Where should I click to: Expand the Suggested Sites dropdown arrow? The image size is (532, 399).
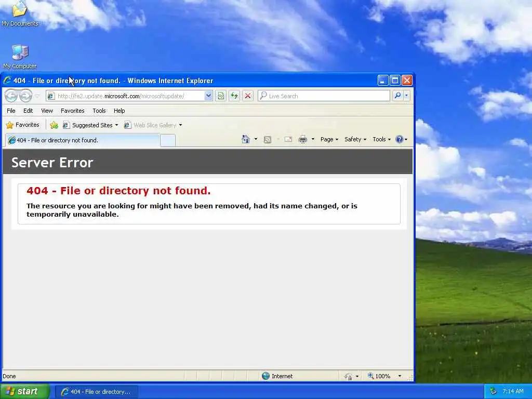(x=117, y=125)
